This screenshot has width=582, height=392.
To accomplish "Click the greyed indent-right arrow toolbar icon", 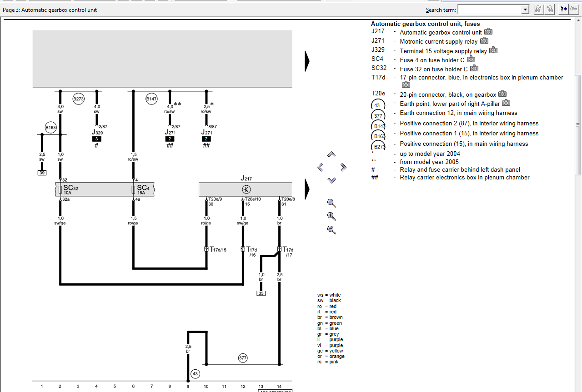I will click(x=574, y=9).
